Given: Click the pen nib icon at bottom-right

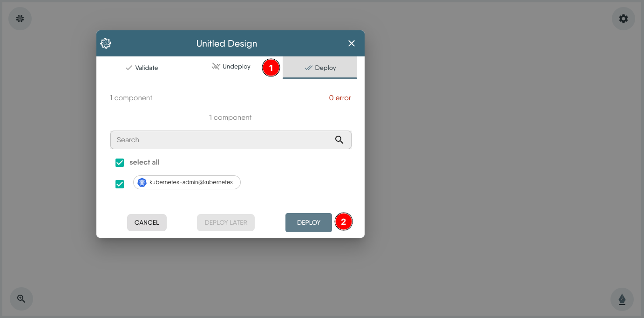Looking at the screenshot, I should click(622, 299).
